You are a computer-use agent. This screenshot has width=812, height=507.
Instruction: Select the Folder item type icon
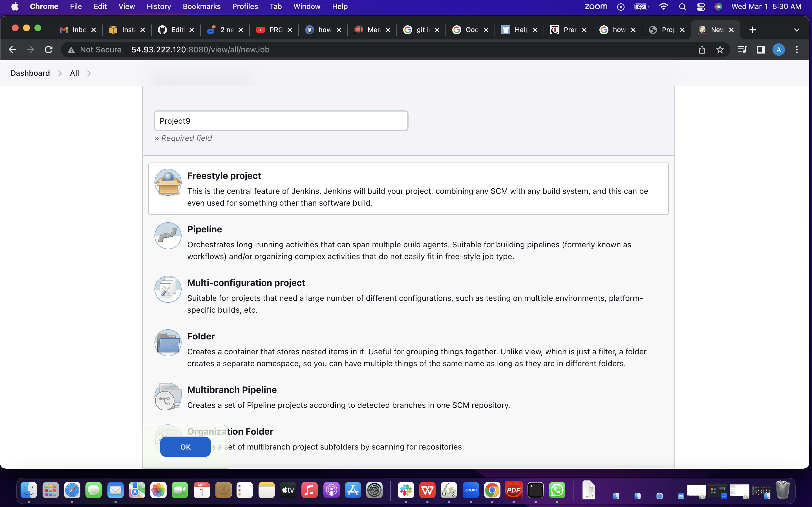point(168,343)
